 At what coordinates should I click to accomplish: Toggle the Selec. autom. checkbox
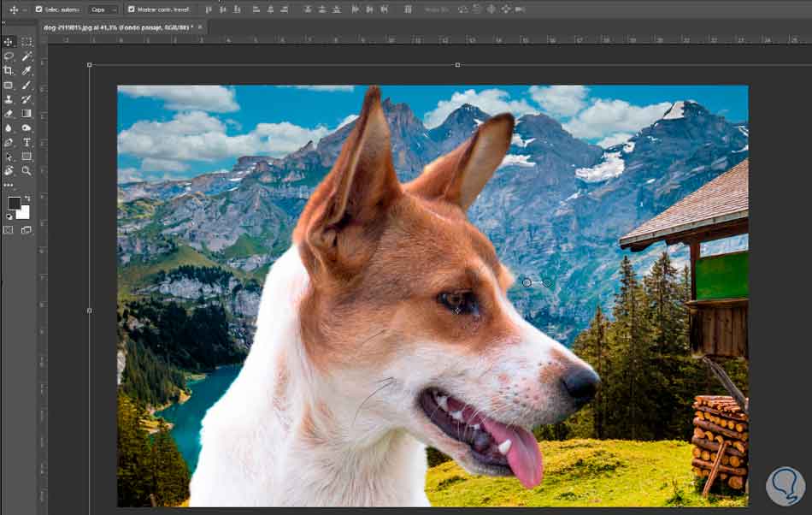(x=38, y=9)
